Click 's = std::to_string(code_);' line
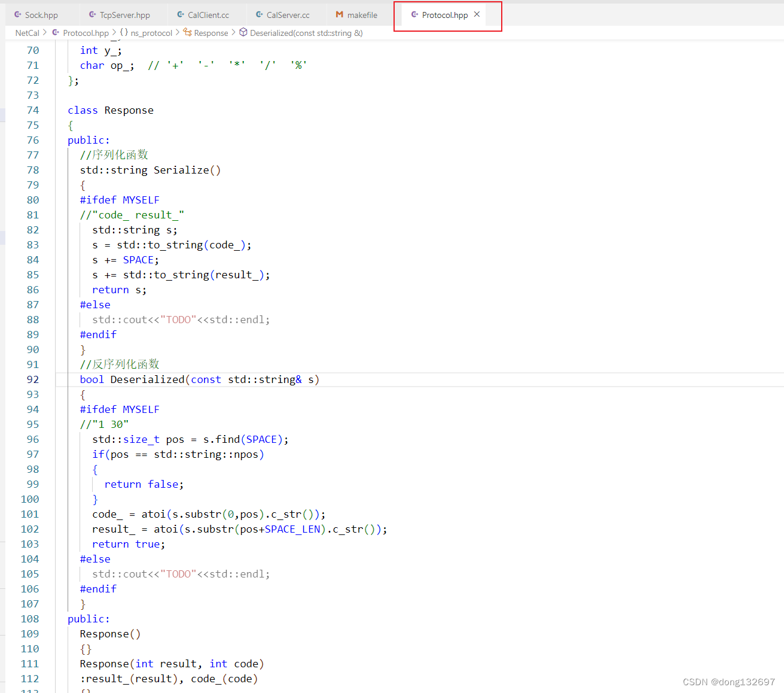The image size is (784, 693). point(172,245)
